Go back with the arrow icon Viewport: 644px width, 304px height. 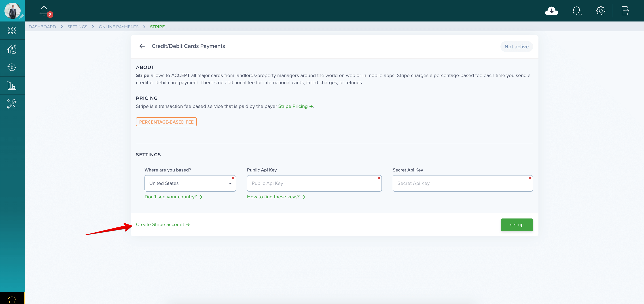(142, 46)
